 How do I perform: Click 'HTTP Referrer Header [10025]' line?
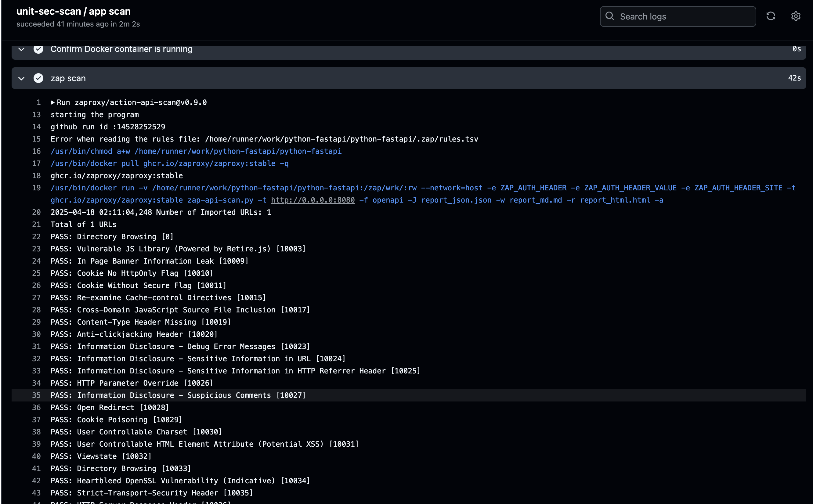coord(235,371)
